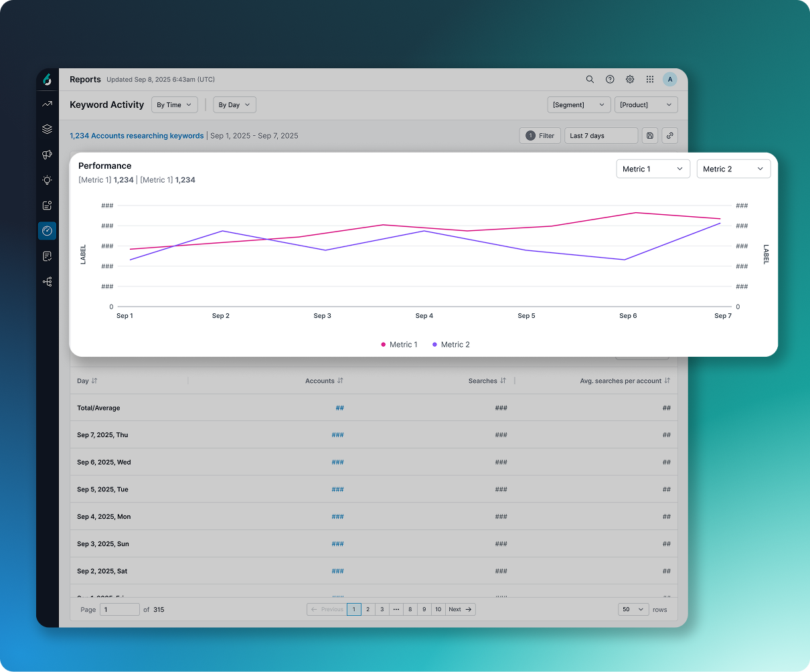810x672 pixels.
Task: Click the search magnifier icon in the header
Action: pos(590,79)
